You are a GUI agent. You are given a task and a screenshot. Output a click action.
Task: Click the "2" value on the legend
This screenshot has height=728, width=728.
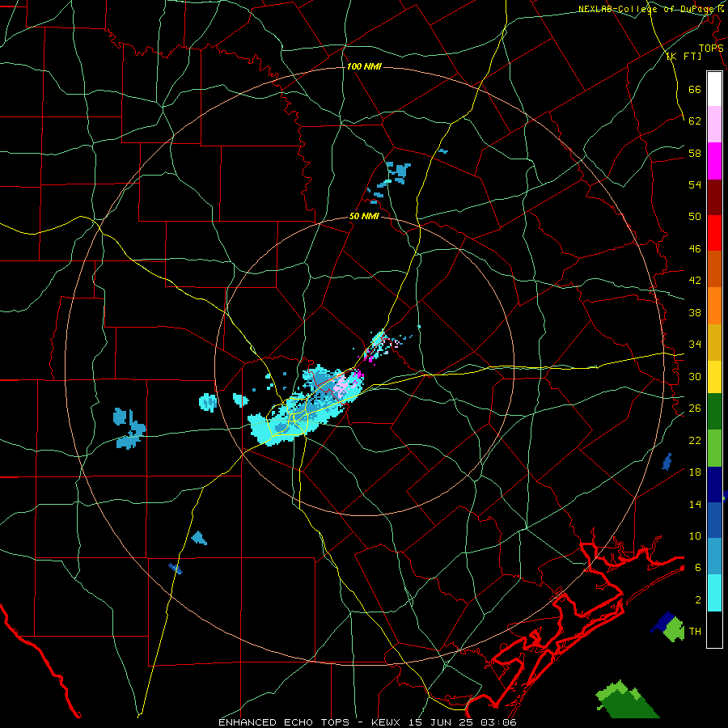click(698, 600)
